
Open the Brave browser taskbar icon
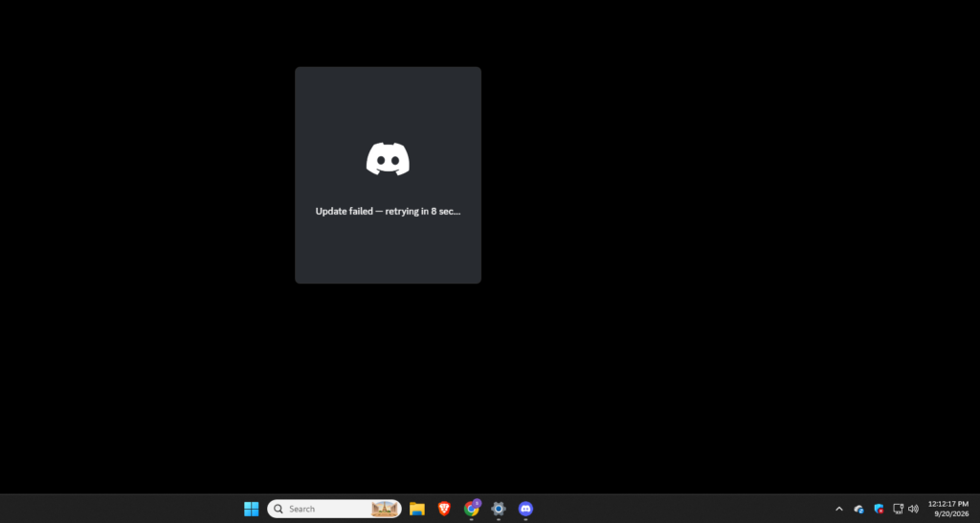point(444,509)
